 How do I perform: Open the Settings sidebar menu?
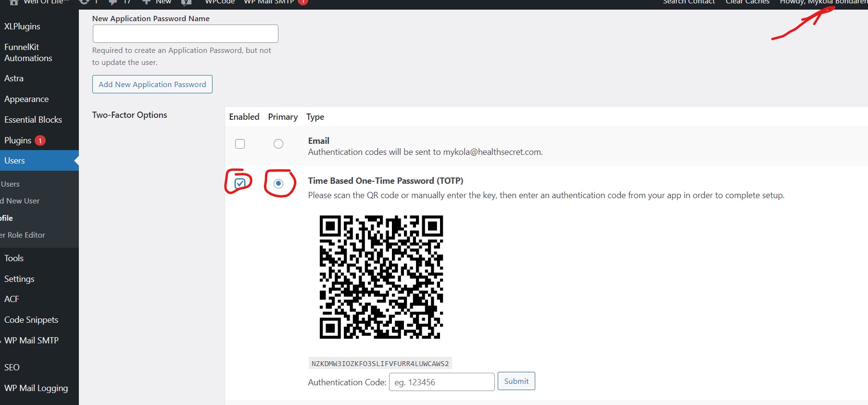click(x=19, y=279)
